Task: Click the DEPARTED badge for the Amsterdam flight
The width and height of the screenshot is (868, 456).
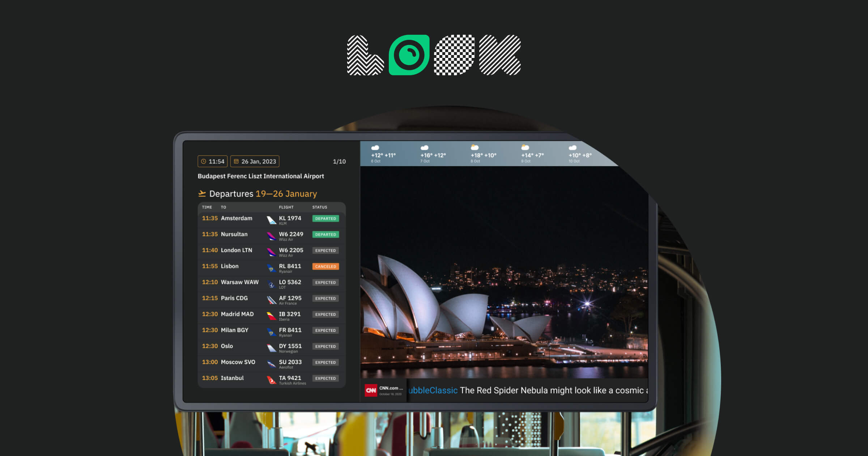Action: [325, 219]
